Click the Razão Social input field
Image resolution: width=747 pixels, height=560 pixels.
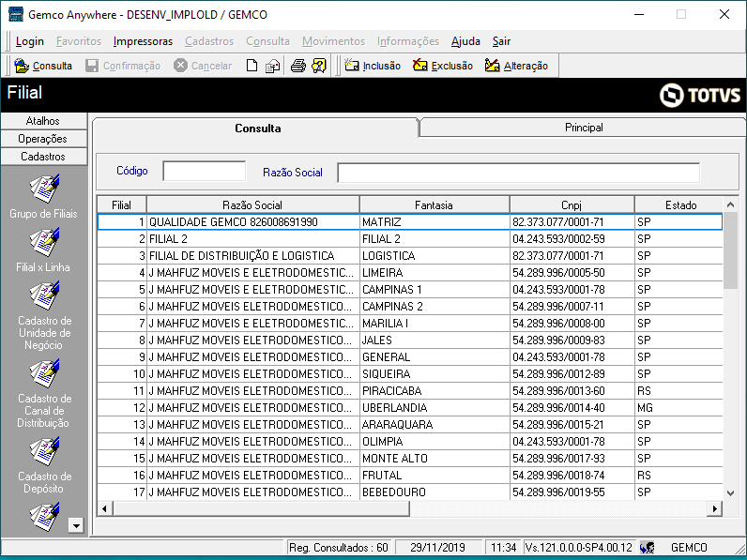[x=519, y=173]
